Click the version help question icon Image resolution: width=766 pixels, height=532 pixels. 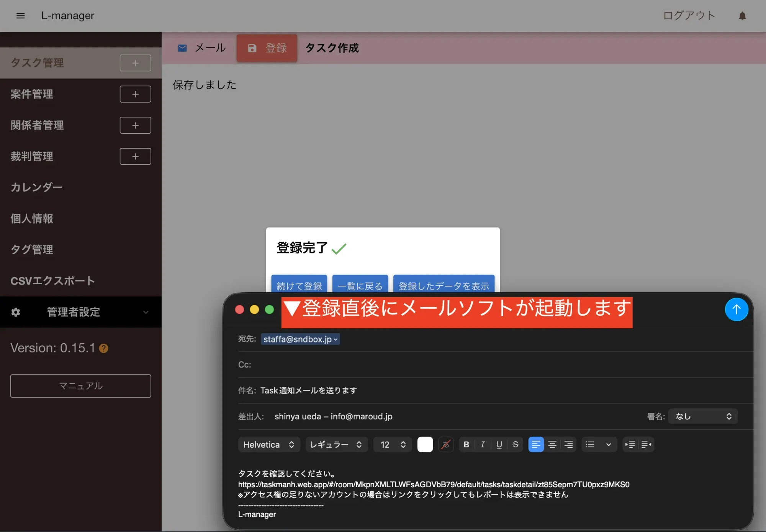[104, 349]
